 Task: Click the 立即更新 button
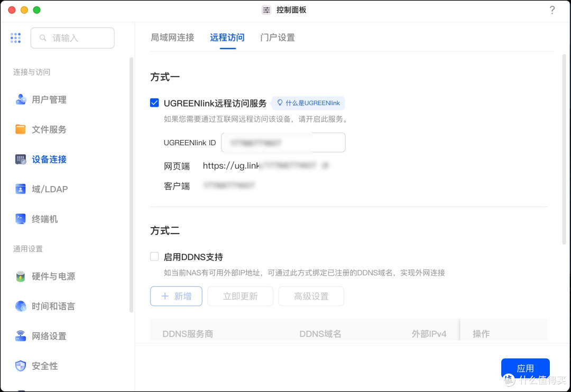pyautogui.click(x=241, y=296)
